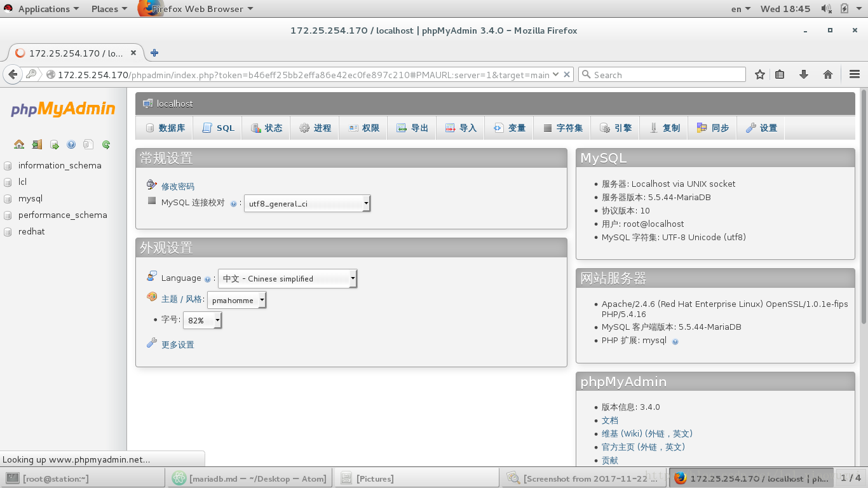Image resolution: width=868 pixels, height=488 pixels.
Task: Open the Language selection dropdown
Action: [287, 279]
